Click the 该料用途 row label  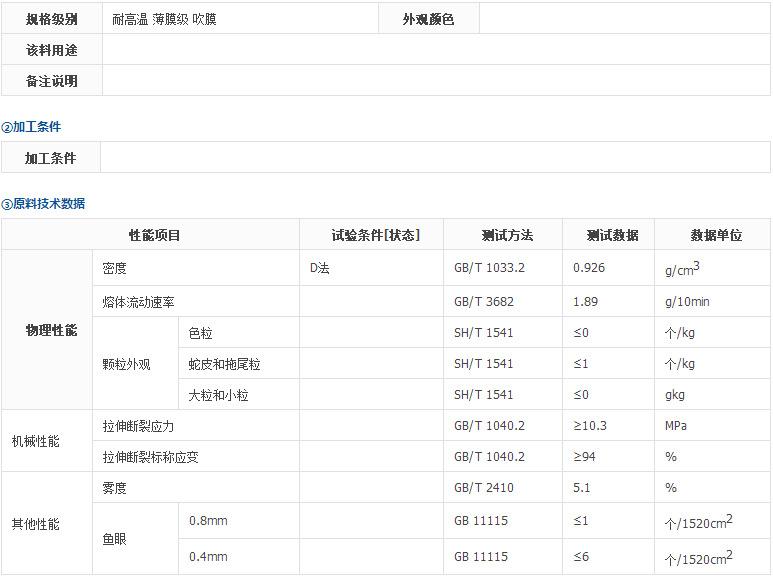click(51, 50)
